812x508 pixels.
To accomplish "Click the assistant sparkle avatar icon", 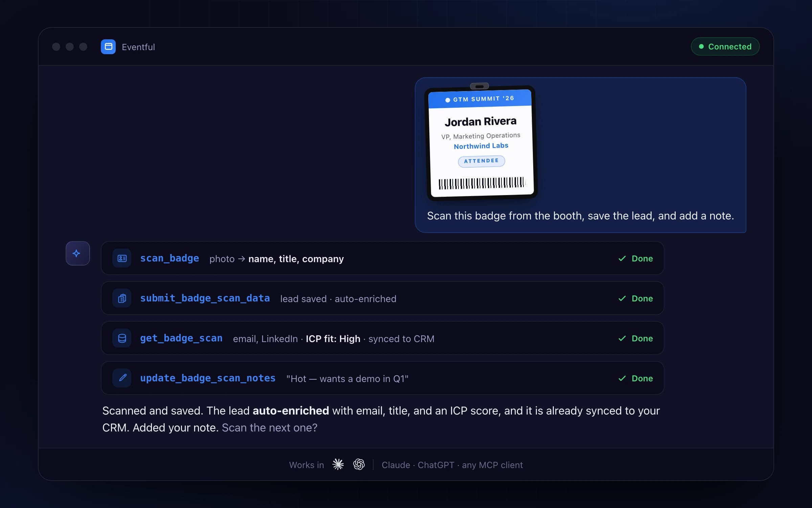I will (77, 253).
